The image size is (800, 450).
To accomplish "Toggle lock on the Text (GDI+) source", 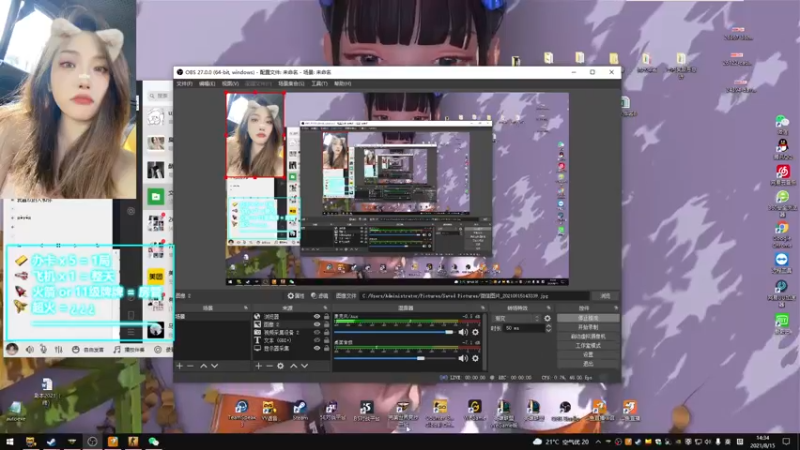I will [x=327, y=340].
